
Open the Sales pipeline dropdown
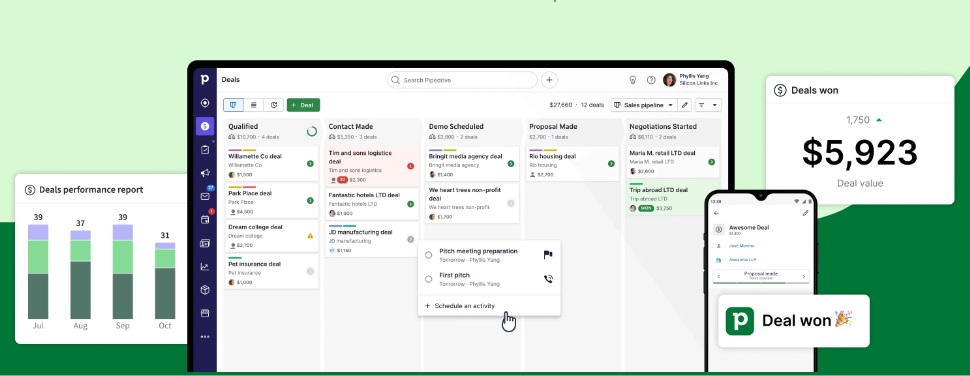644,105
